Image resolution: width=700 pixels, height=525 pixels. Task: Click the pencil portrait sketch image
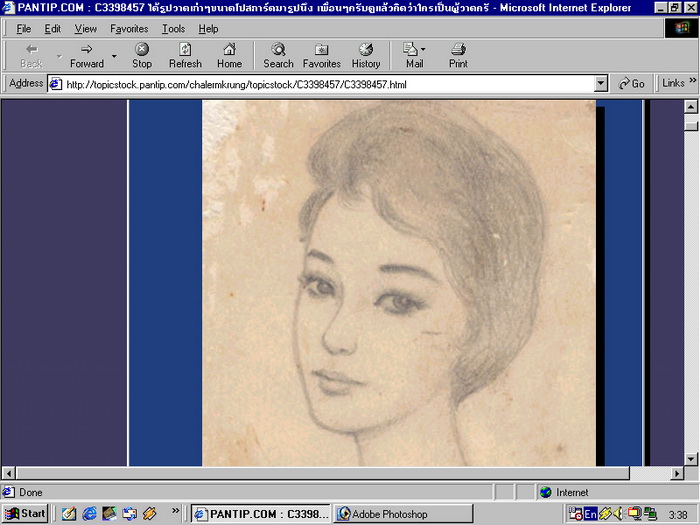pyautogui.click(x=399, y=283)
